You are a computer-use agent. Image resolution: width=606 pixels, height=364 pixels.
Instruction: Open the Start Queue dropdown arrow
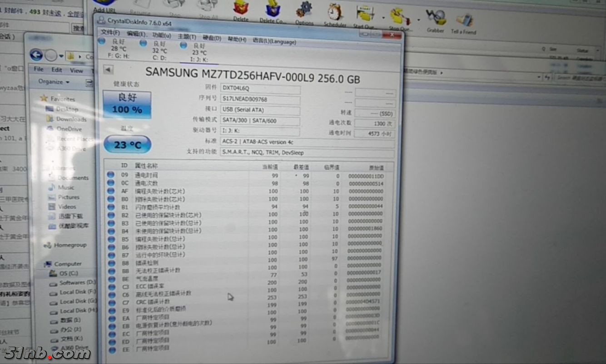pos(383,19)
